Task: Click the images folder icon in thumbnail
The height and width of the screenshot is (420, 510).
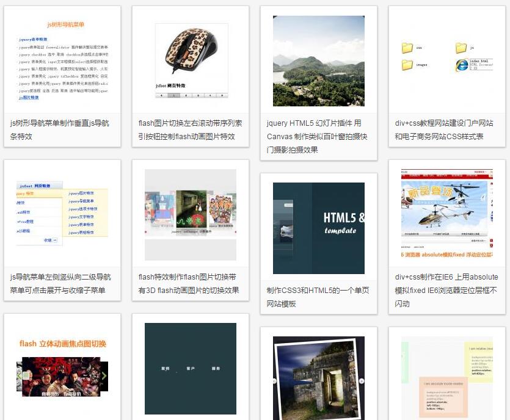Action: (407, 65)
